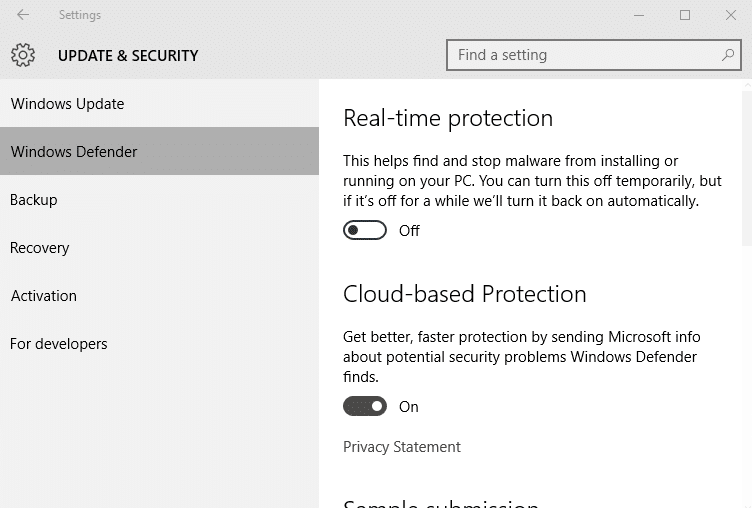Image resolution: width=752 pixels, height=508 pixels.
Task: Open the Windows Update section
Action: click(67, 104)
